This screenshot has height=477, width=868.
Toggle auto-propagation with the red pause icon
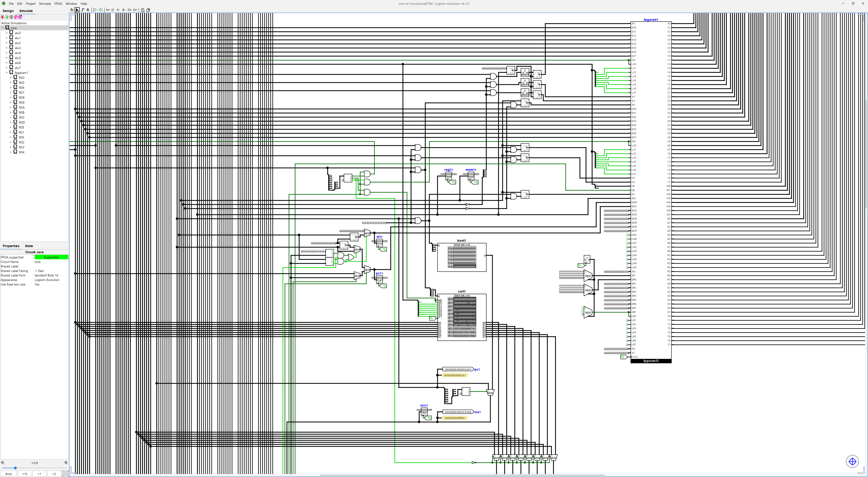coord(2,17)
